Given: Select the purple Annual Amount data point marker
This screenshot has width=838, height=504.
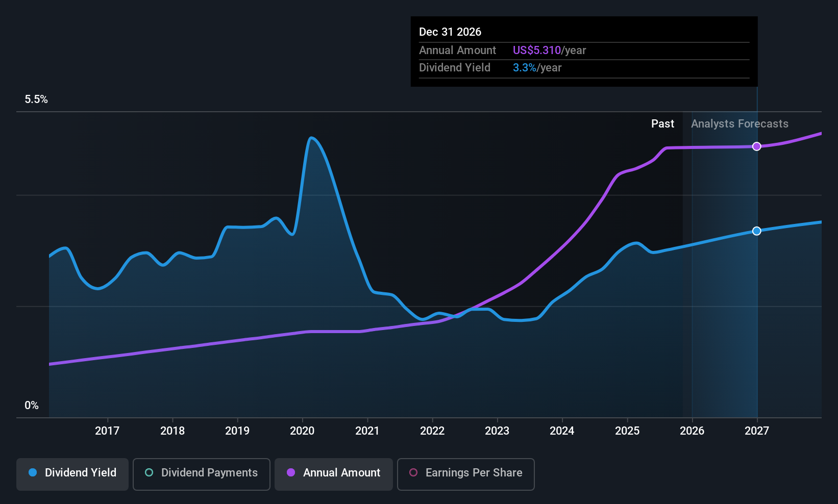Looking at the screenshot, I should pyautogui.click(x=757, y=146).
